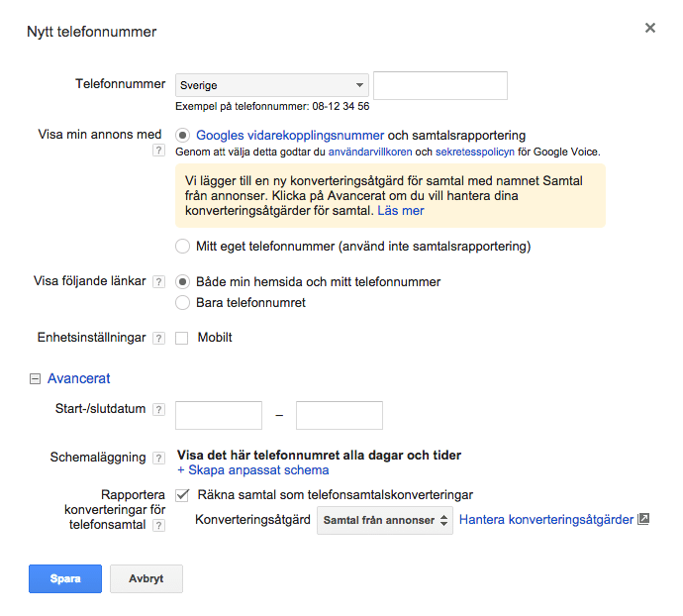Viewport: 683px width, 616px height.
Task: Open help icon for Start-/slutdatum
Action: [x=159, y=410]
